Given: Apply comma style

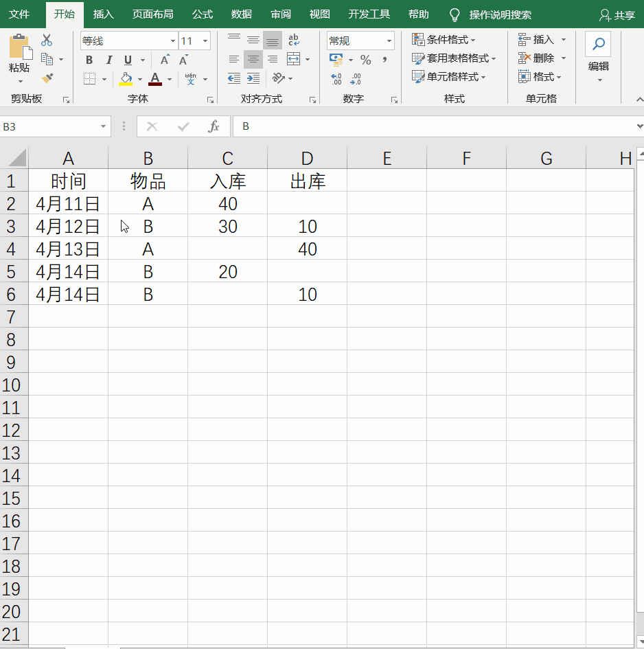Looking at the screenshot, I should click(x=385, y=60).
